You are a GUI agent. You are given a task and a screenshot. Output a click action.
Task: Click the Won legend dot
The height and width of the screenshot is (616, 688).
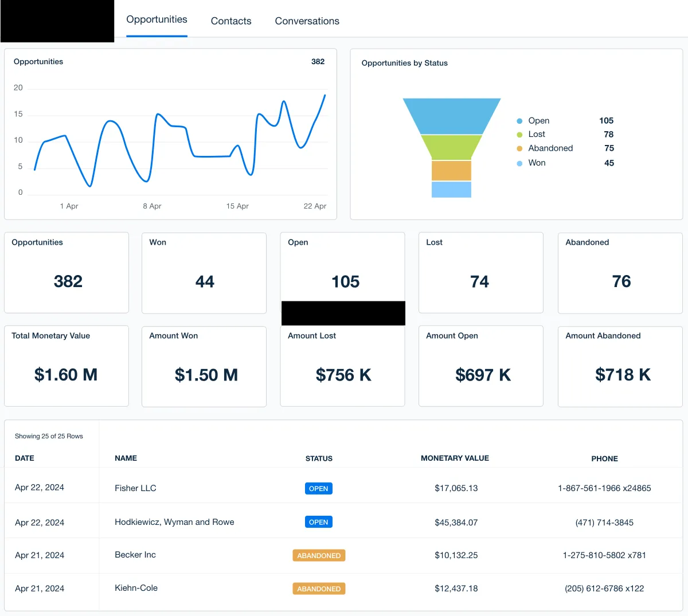519,163
